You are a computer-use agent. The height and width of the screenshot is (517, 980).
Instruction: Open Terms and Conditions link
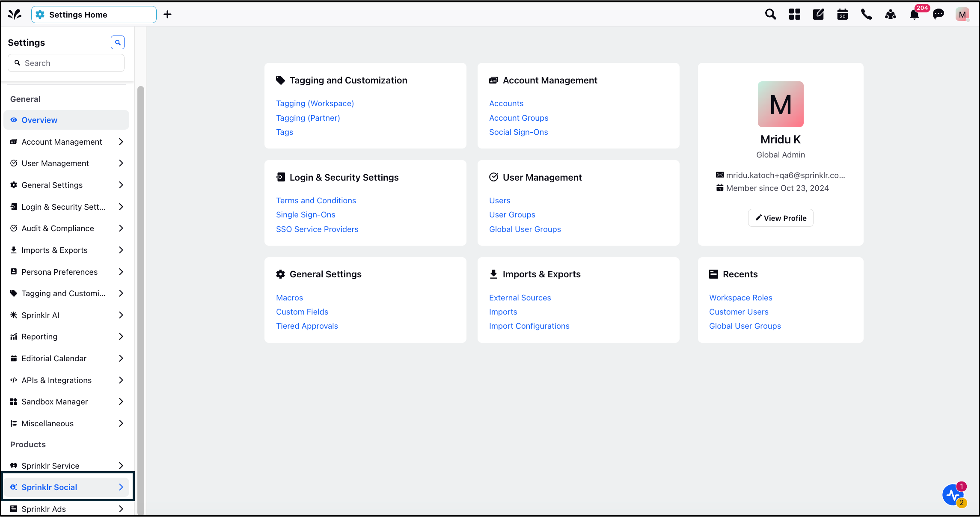tap(316, 200)
